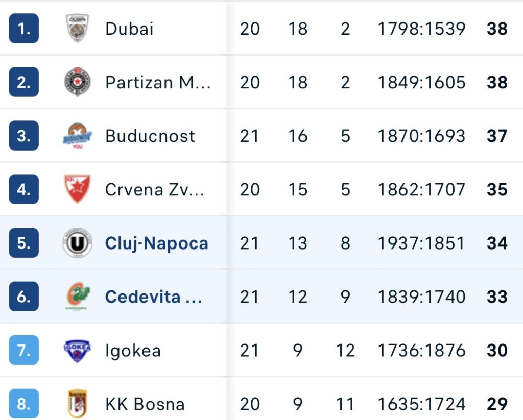Open the Buducnost team logo
This screenshot has height=420, width=523.
pyautogui.click(x=78, y=136)
